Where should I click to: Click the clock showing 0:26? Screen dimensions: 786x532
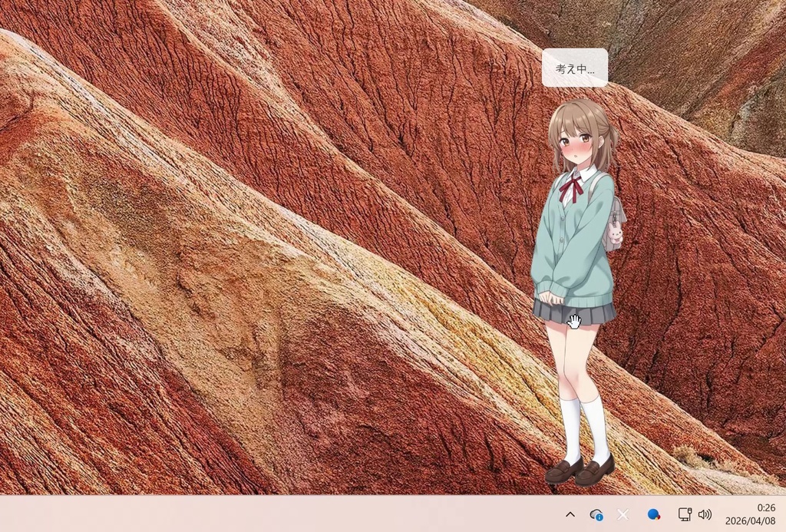click(x=764, y=507)
